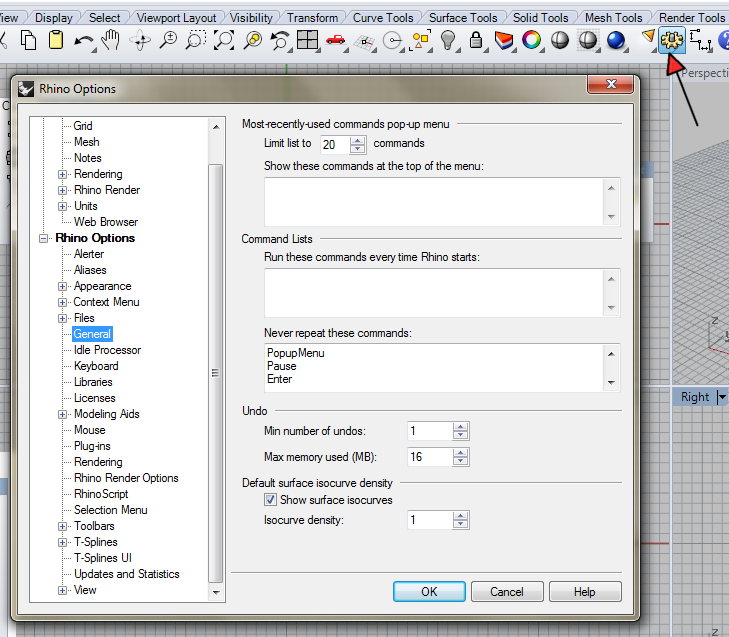Click the lock objects padlock icon

pyautogui.click(x=476, y=41)
